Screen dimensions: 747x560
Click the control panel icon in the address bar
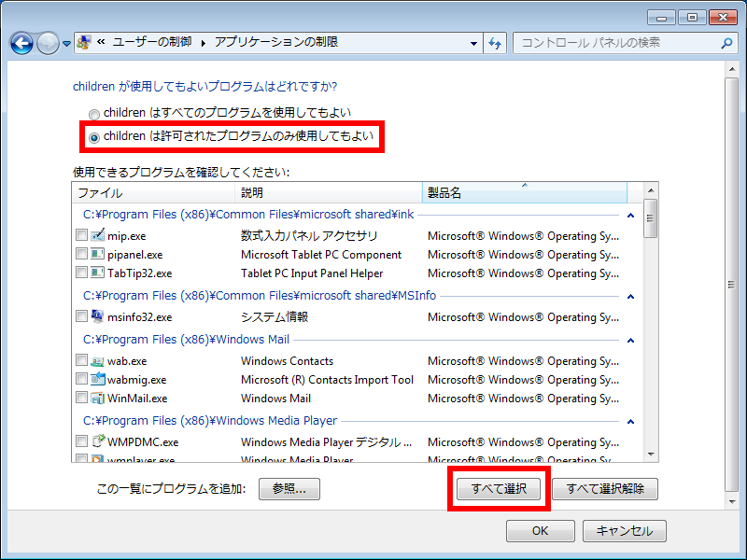[84, 42]
